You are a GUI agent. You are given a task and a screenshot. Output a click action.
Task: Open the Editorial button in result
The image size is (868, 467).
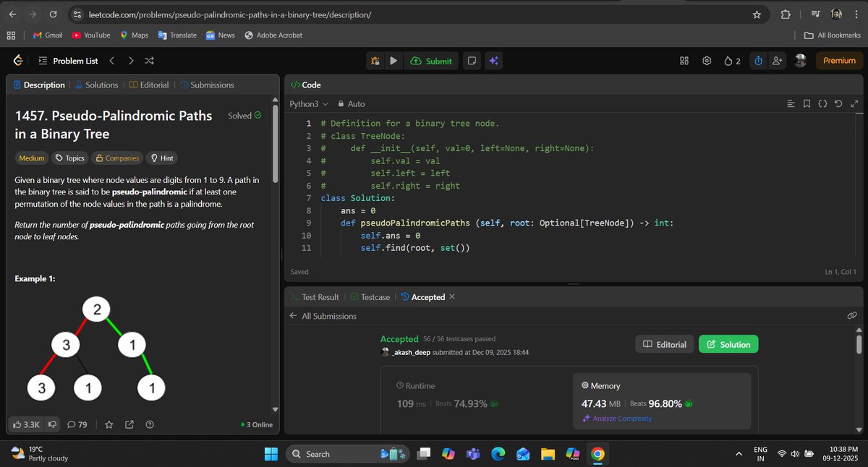click(x=665, y=344)
